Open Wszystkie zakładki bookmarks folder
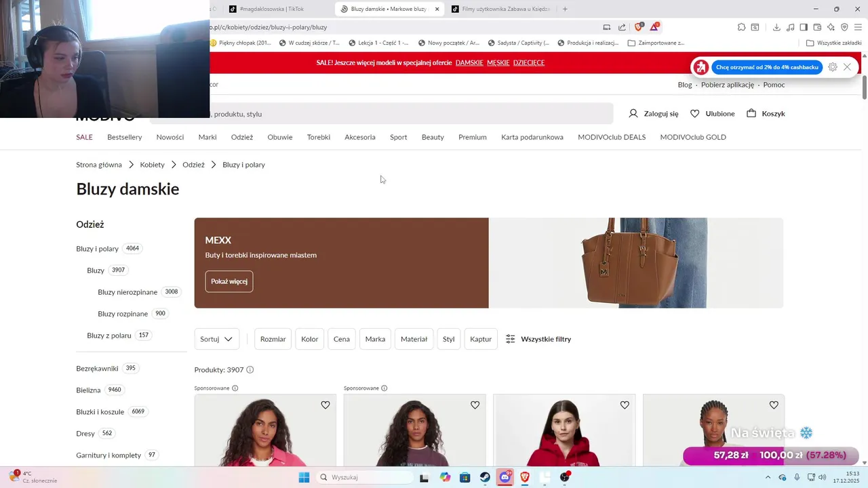This screenshot has width=868, height=488. [833, 43]
